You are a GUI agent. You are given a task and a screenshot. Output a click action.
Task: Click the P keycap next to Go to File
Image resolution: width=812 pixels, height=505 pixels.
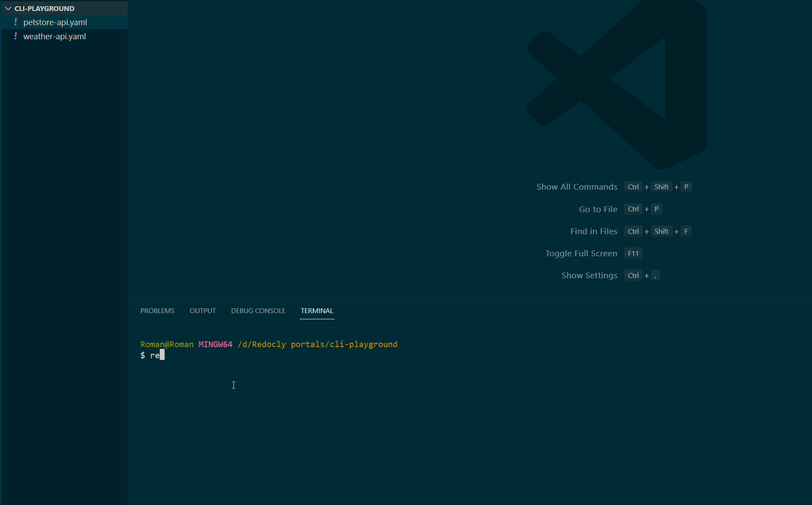coord(656,209)
